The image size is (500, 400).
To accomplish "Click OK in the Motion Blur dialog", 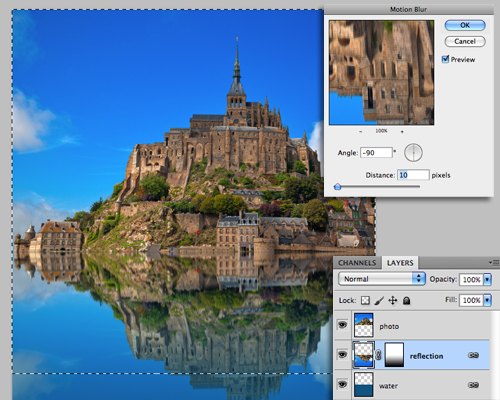I will pos(465,25).
